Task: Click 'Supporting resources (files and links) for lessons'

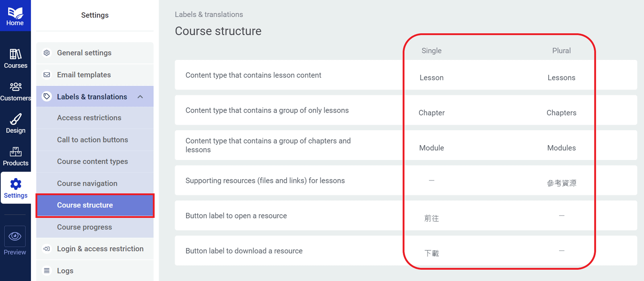Action: [x=265, y=180]
